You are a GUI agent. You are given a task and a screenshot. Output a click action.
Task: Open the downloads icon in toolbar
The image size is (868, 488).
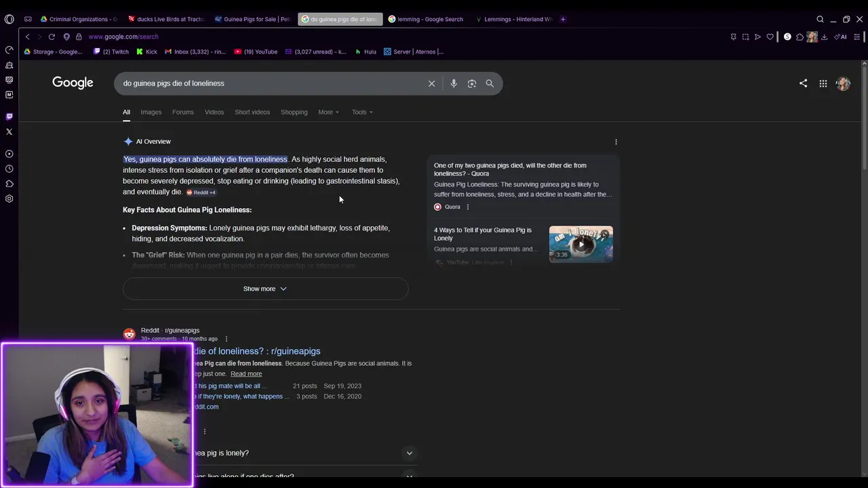(x=824, y=37)
